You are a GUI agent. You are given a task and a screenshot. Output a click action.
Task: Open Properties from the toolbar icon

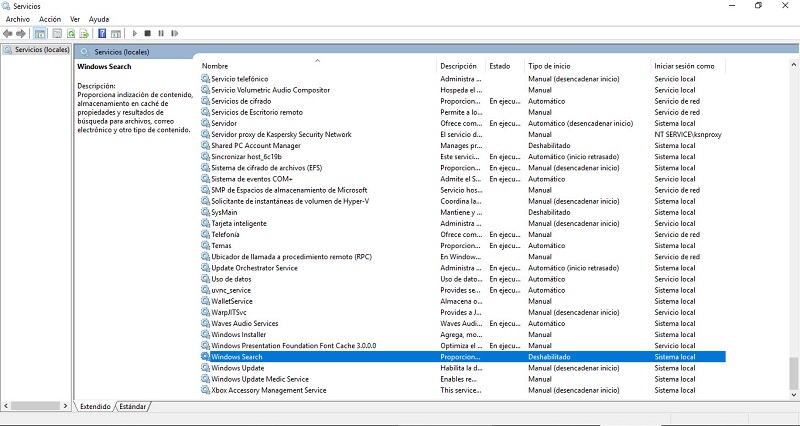(57, 34)
